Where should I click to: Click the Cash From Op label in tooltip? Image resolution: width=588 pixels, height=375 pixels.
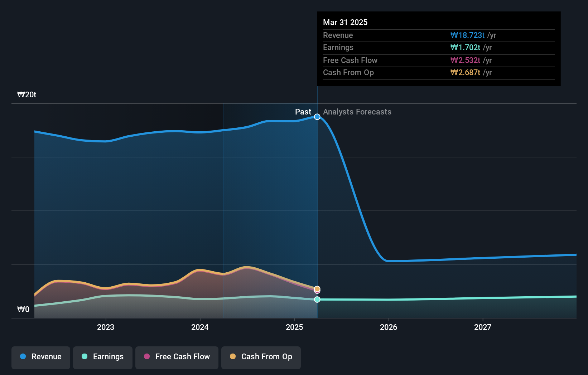(348, 72)
